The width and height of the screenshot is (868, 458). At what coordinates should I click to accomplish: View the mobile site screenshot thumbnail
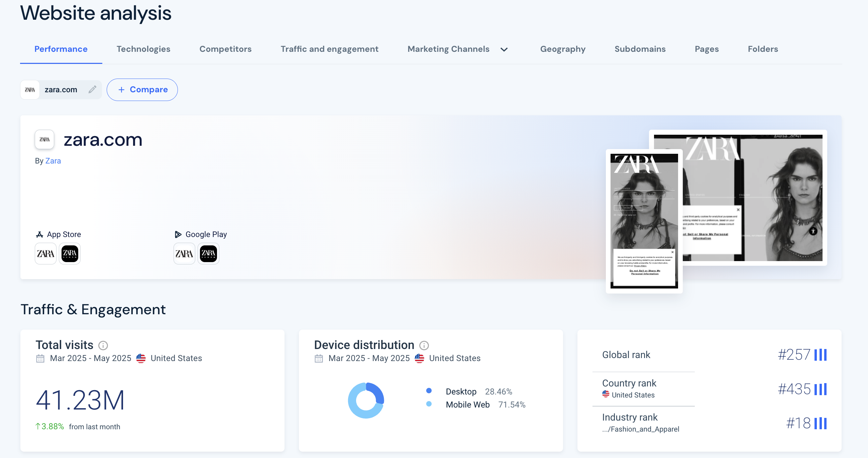[x=644, y=221]
